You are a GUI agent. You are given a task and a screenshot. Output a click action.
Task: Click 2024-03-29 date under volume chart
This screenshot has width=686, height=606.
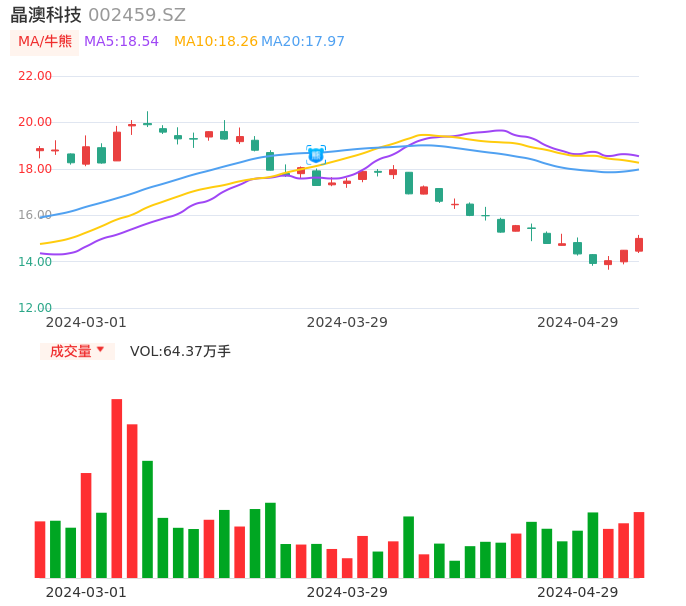point(347,592)
